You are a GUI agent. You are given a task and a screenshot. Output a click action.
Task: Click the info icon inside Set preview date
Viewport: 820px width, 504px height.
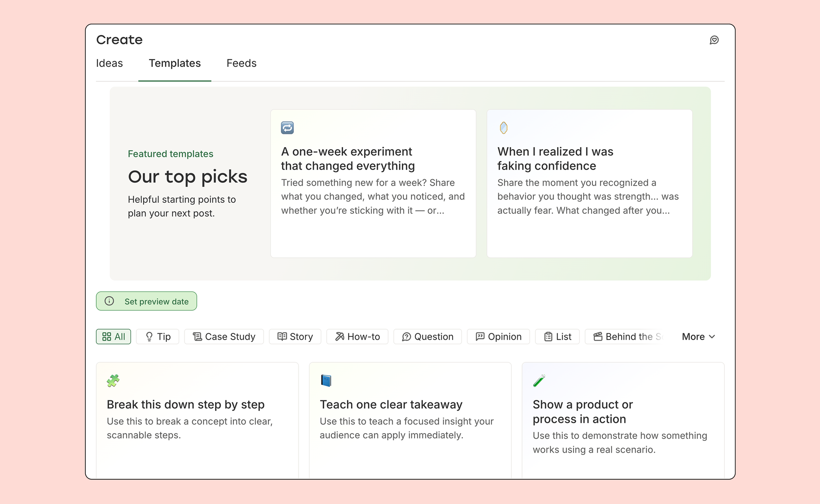tap(109, 301)
